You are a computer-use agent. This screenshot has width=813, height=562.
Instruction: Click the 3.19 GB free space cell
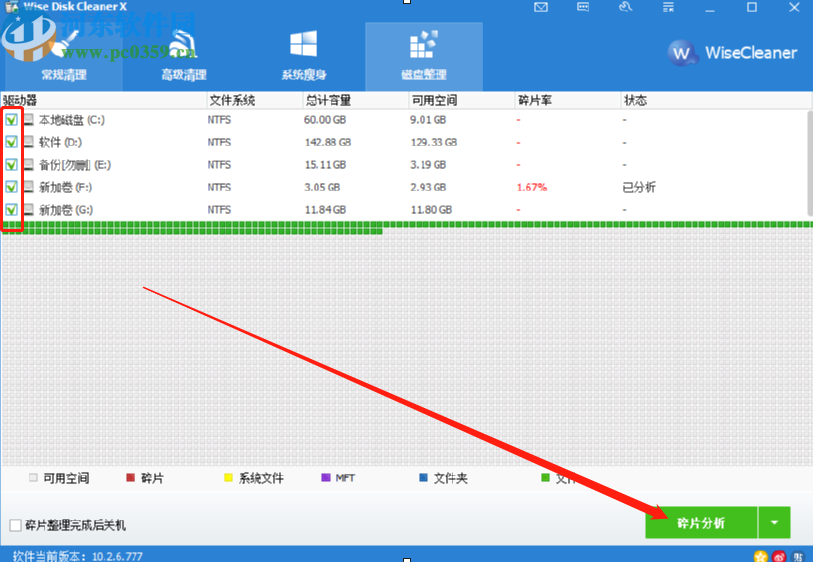[x=428, y=165]
